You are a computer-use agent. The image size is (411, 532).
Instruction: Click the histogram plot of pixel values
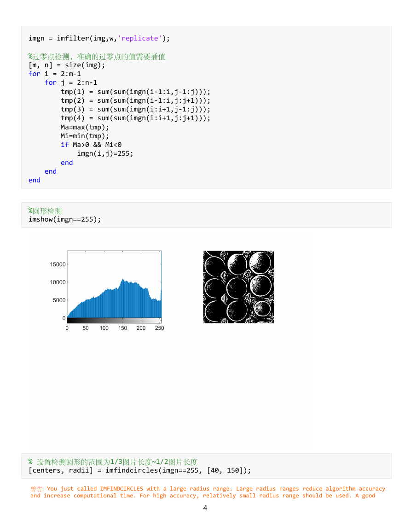click(x=114, y=286)
